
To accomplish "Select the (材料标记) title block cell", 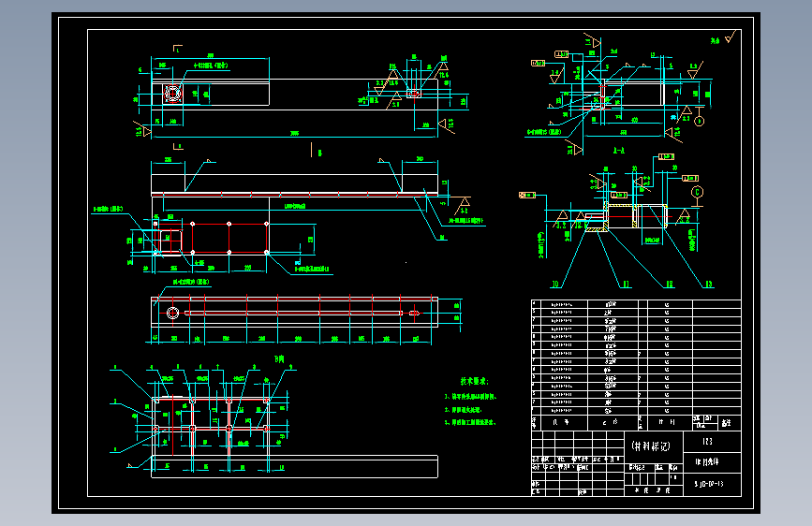I will (654, 446).
